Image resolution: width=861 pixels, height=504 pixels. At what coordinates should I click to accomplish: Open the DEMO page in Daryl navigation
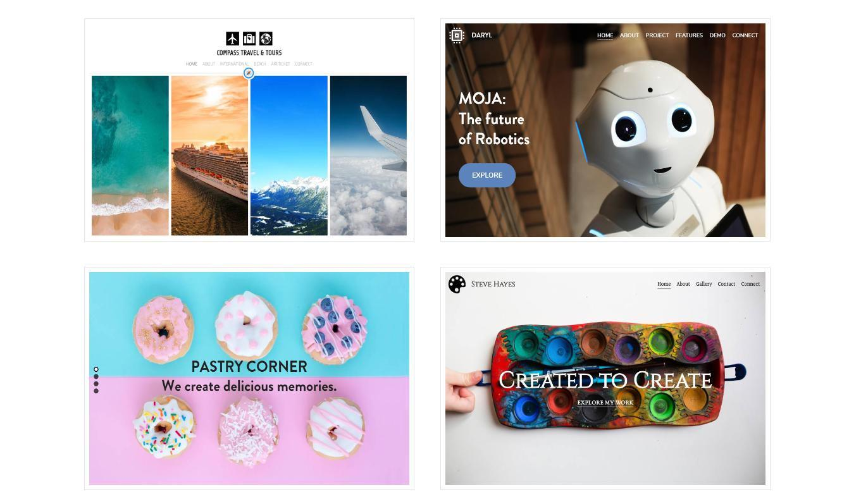(x=717, y=35)
